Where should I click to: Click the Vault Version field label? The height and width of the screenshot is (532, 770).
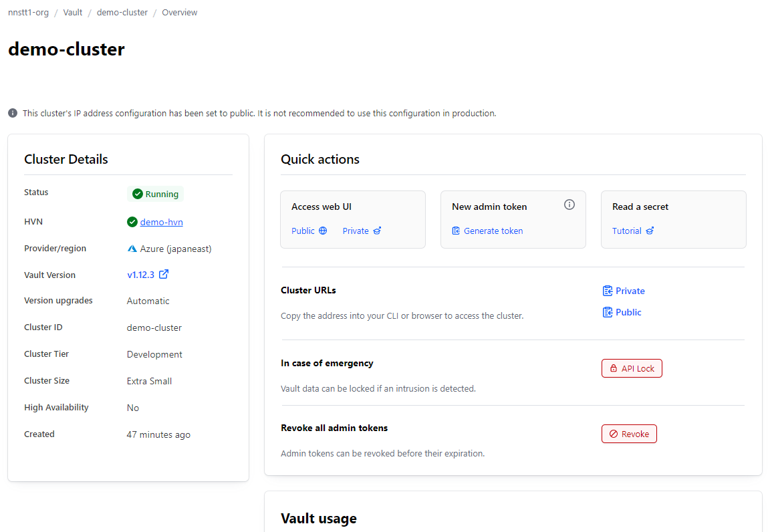49,275
